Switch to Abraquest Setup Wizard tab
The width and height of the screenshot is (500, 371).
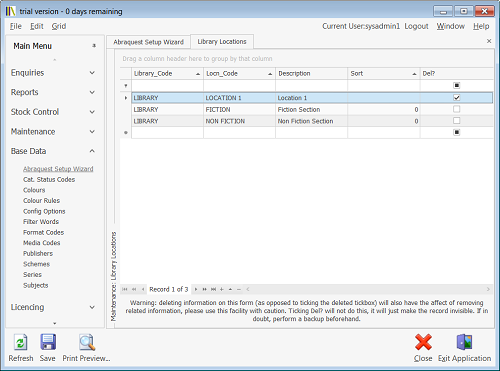coord(148,42)
